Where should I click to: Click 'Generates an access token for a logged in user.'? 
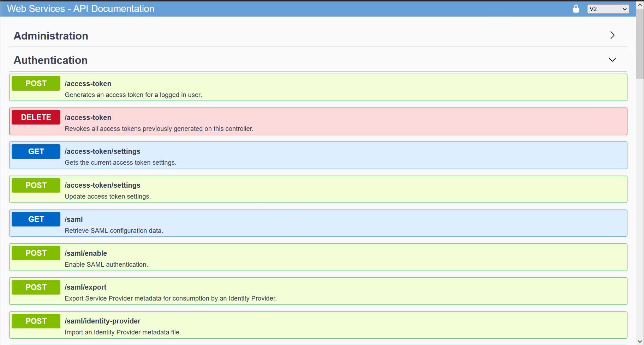pyautogui.click(x=133, y=95)
